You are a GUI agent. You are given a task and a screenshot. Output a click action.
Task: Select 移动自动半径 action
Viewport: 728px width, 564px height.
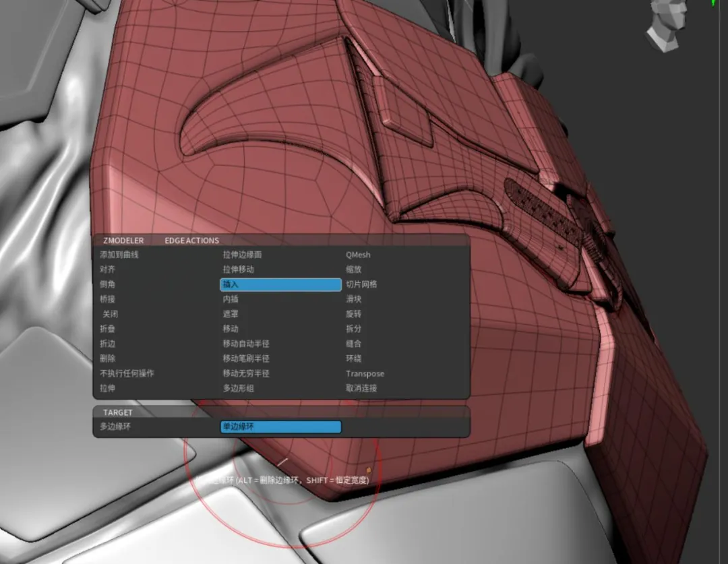246,344
